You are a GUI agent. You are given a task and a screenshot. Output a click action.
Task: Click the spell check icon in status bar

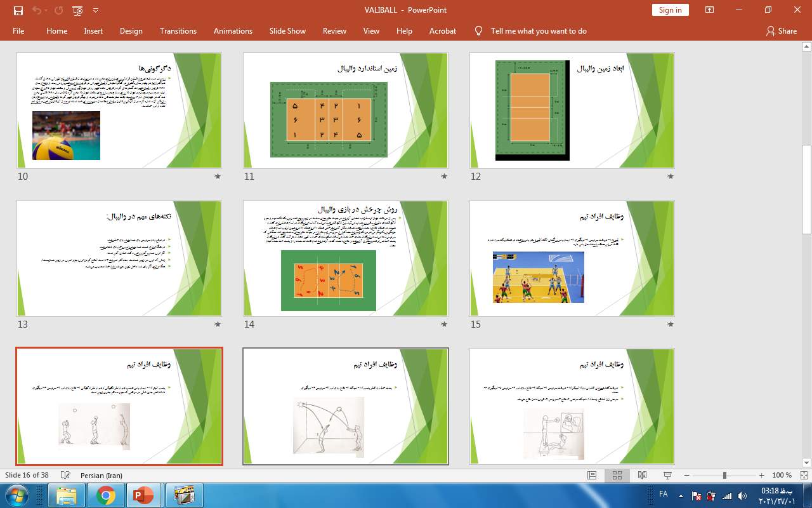click(x=65, y=475)
